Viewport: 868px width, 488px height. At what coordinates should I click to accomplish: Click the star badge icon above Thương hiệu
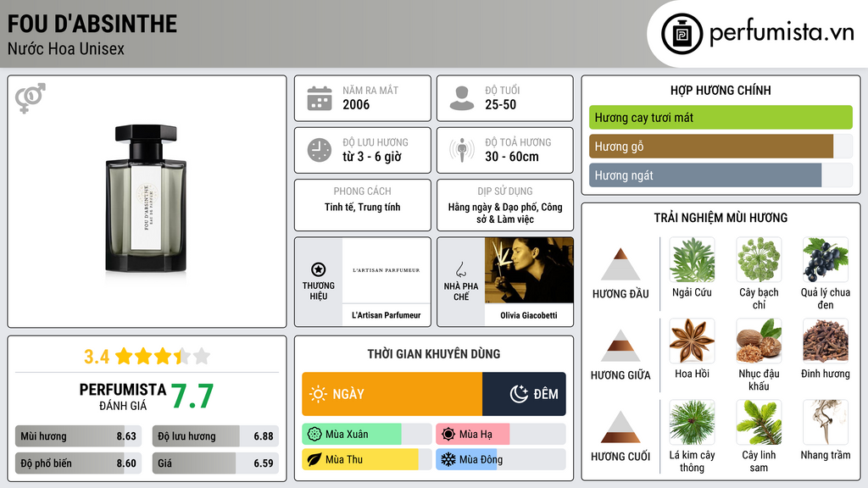(x=319, y=269)
